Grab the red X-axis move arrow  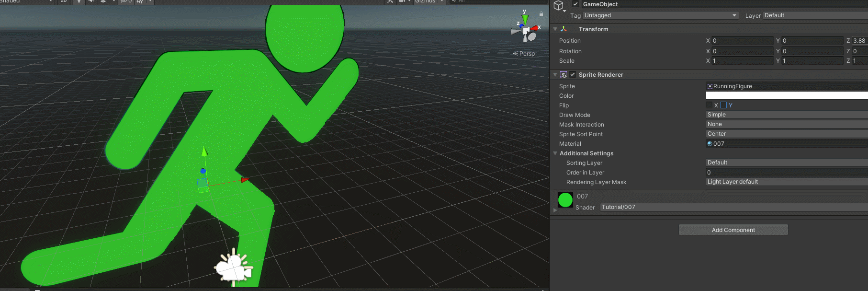pos(245,180)
